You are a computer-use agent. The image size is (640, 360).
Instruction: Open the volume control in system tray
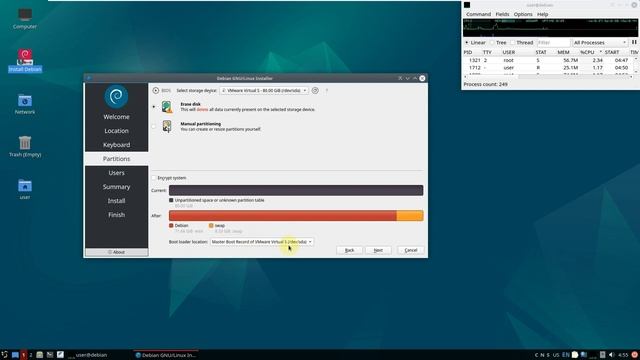click(x=611, y=355)
